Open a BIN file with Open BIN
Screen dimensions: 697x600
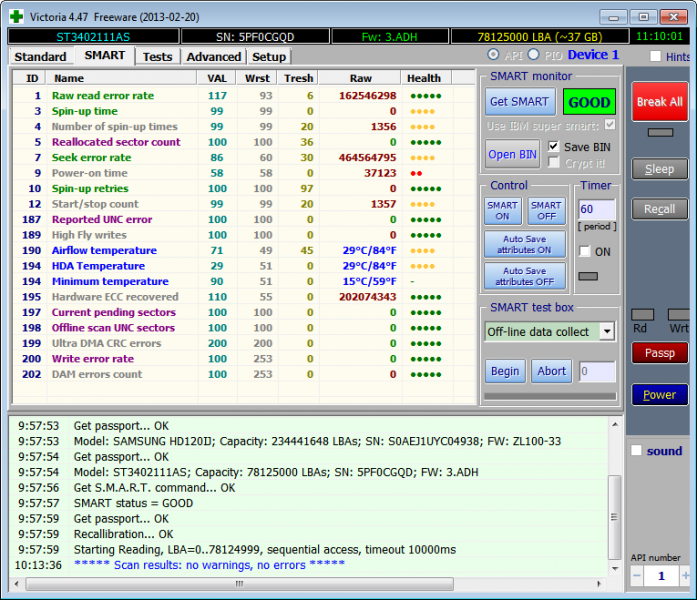click(x=513, y=154)
